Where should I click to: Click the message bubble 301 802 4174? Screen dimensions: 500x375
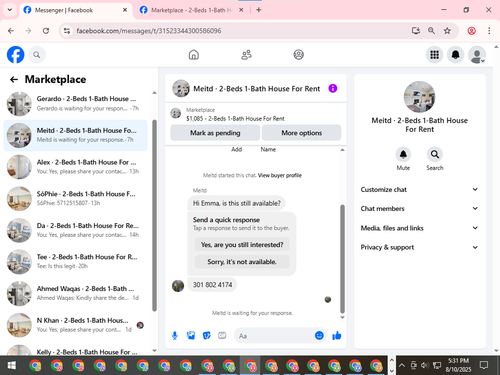point(212,285)
